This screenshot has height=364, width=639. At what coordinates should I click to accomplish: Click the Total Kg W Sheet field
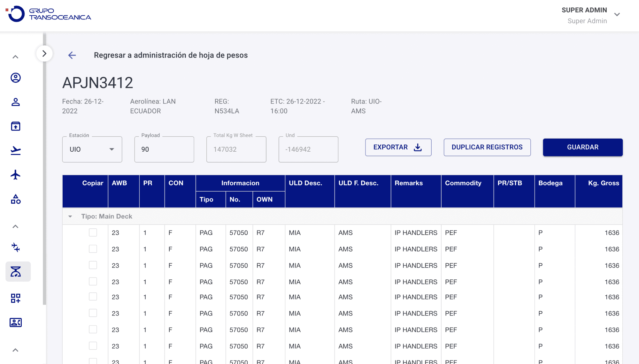click(236, 149)
